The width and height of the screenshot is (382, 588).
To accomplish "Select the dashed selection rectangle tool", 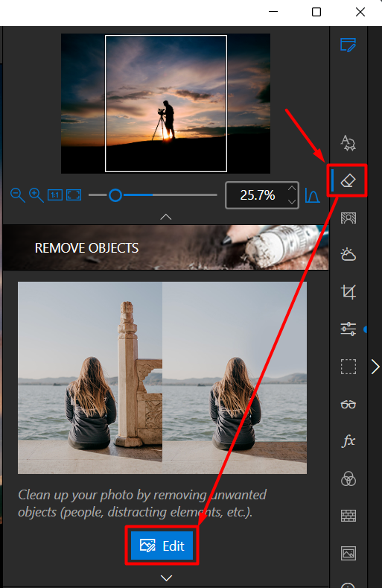I will (348, 367).
